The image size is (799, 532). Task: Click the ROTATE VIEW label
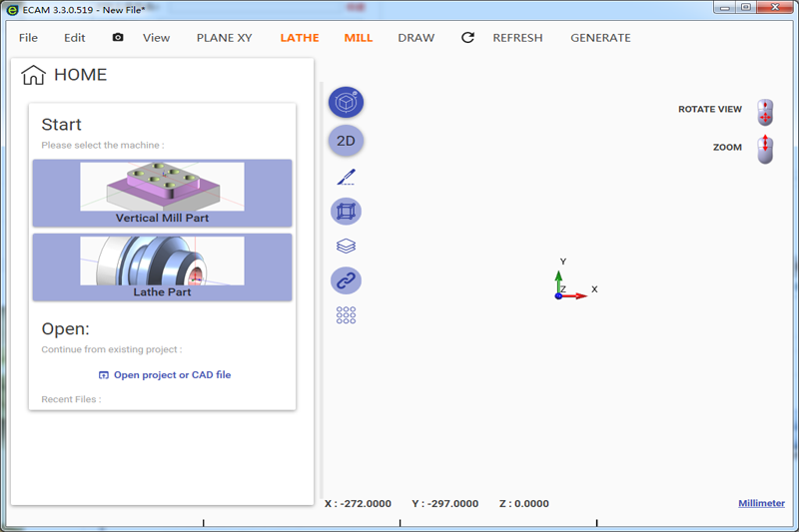(710, 109)
